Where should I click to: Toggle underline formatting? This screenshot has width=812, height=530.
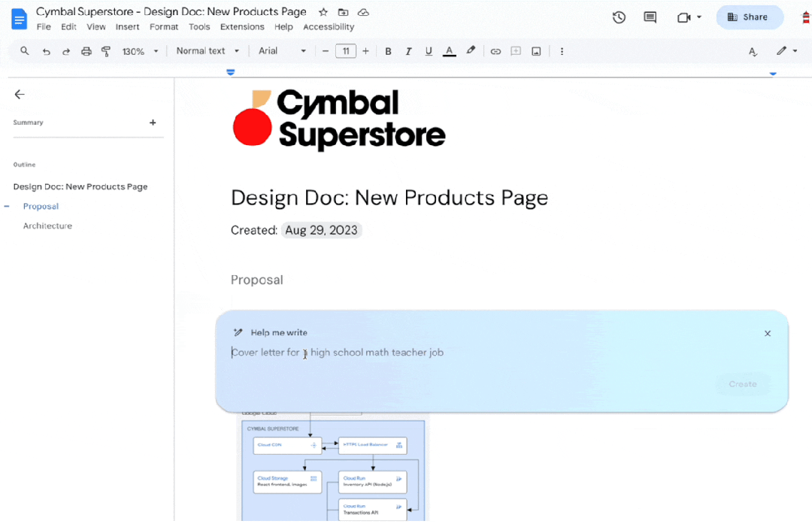point(429,51)
